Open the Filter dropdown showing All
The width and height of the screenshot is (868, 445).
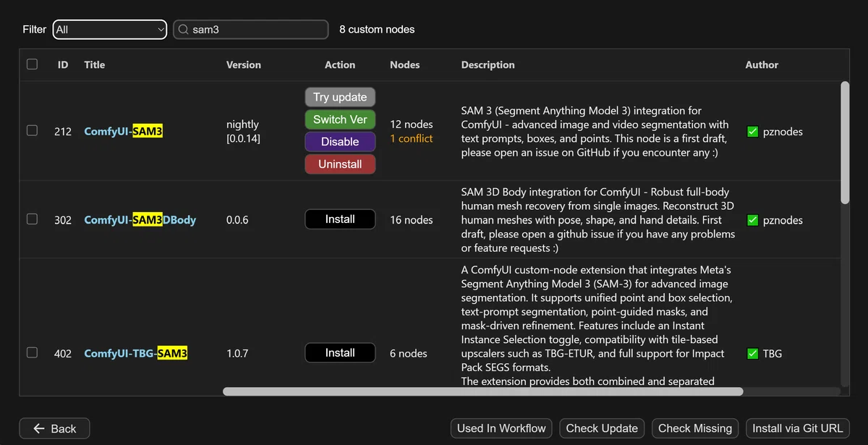click(x=110, y=30)
